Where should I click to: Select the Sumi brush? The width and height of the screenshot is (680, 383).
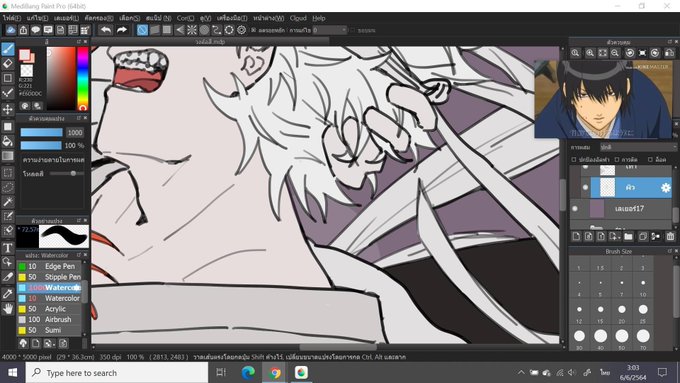tap(49, 330)
